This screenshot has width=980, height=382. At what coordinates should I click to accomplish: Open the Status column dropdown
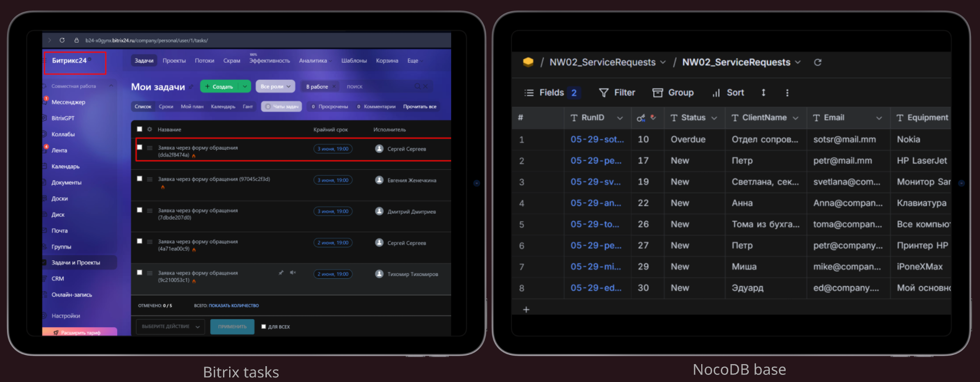(714, 118)
